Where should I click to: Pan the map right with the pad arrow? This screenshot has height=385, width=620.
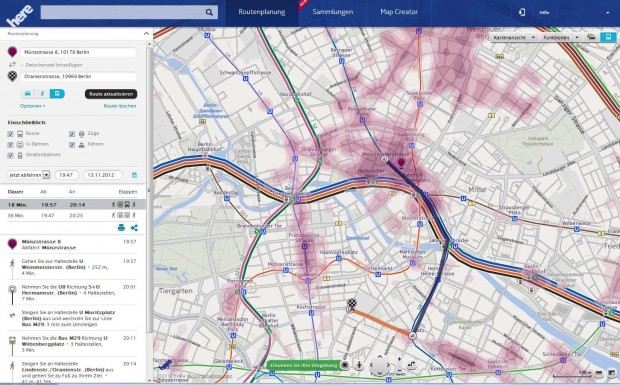point(388,366)
